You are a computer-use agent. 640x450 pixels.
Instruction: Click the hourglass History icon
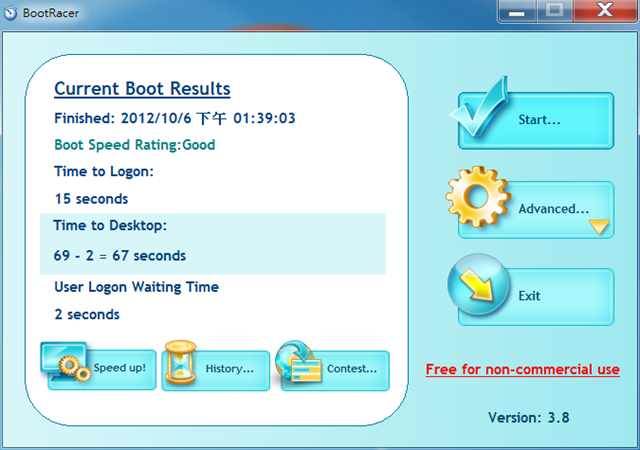click(x=180, y=362)
